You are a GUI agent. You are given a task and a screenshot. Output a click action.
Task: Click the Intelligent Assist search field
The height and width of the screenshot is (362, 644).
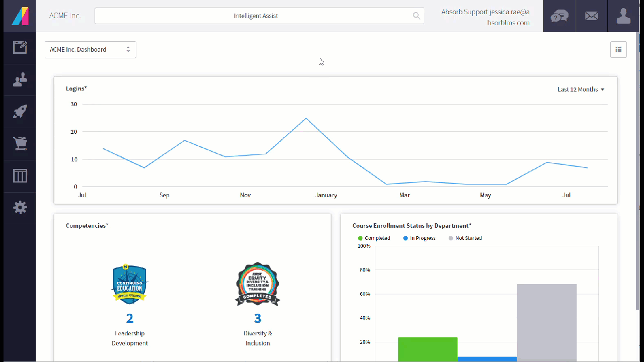click(x=256, y=16)
